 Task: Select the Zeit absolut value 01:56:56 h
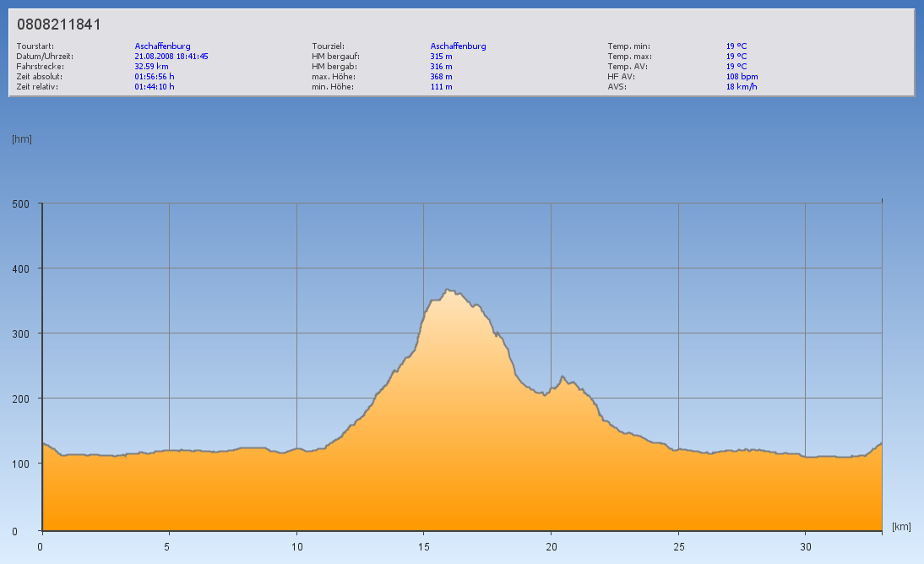tap(155, 76)
